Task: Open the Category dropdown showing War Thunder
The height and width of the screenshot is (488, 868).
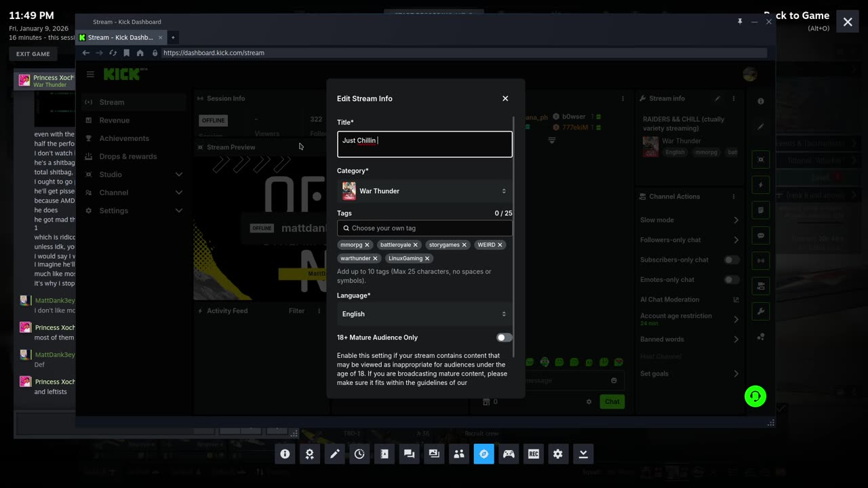Action: (425, 191)
